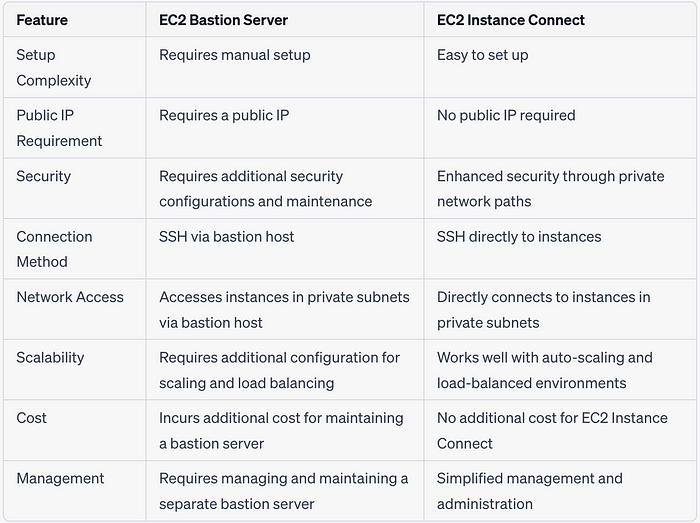
Task: Select the Public IP Requirement row label
Action: [59, 128]
